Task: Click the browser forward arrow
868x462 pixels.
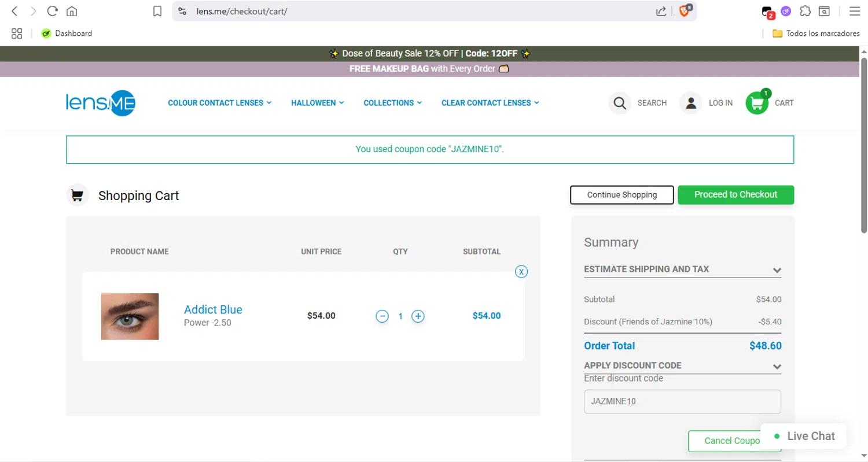Action: point(33,11)
